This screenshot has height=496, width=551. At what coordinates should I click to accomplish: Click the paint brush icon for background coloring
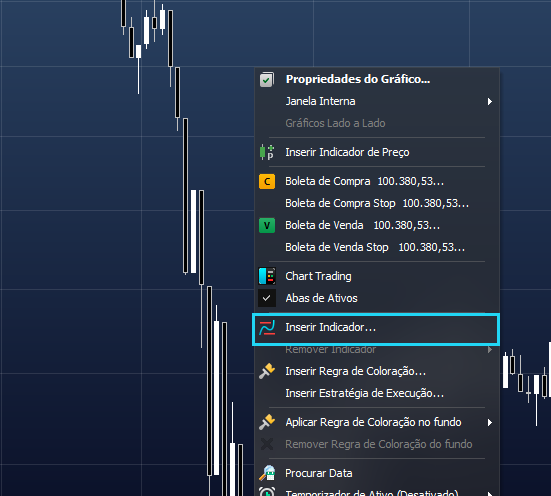point(267,422)
